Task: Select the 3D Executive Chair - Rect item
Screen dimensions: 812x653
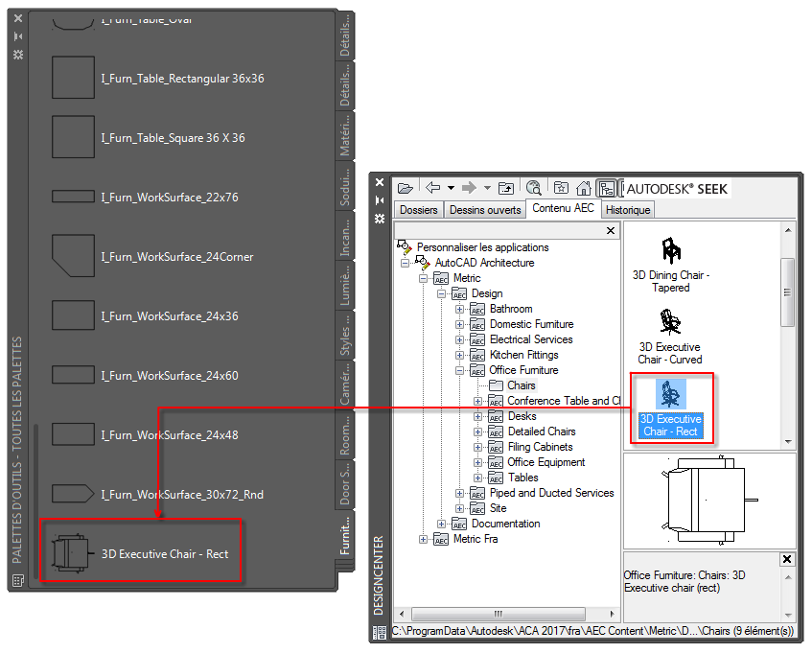Action: [x=671, y=408]
